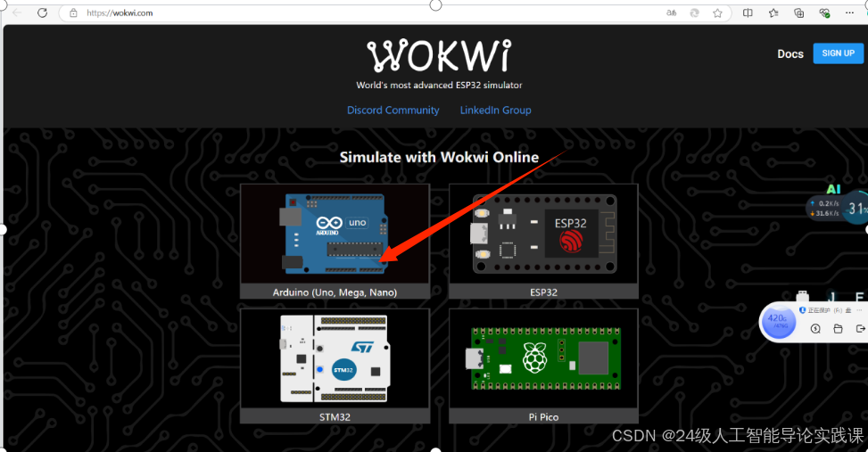Click the Wokwi logo
This screenshot has width=868, height=452.
(439, 55)
